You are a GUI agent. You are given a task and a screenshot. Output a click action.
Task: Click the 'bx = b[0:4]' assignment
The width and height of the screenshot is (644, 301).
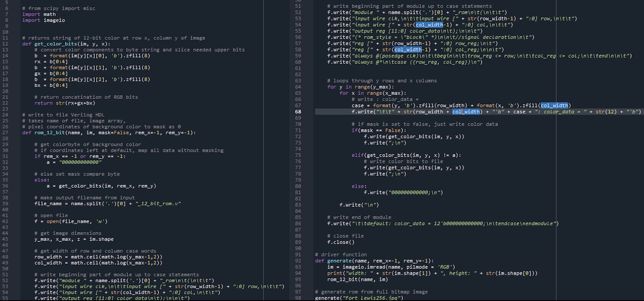click(51, 85)
